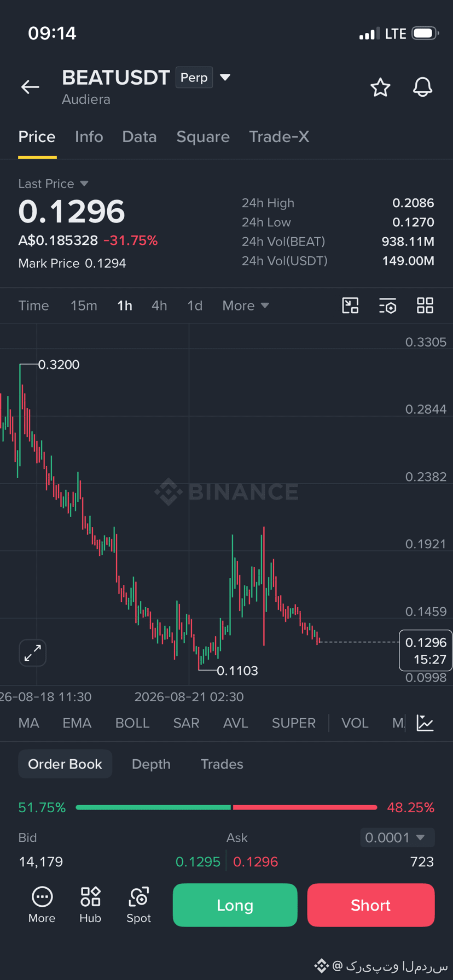This screenshot has width=453, height=980.
Task: Switch to the Data tab
Action: point(140,137)
